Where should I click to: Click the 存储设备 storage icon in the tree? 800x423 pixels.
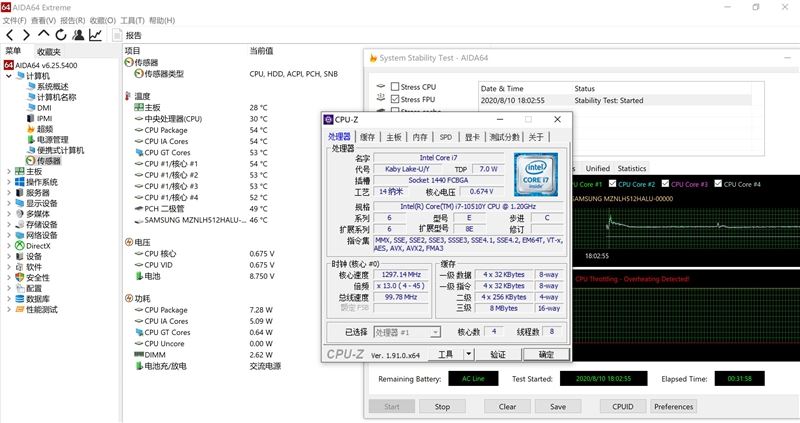(20, 225)
